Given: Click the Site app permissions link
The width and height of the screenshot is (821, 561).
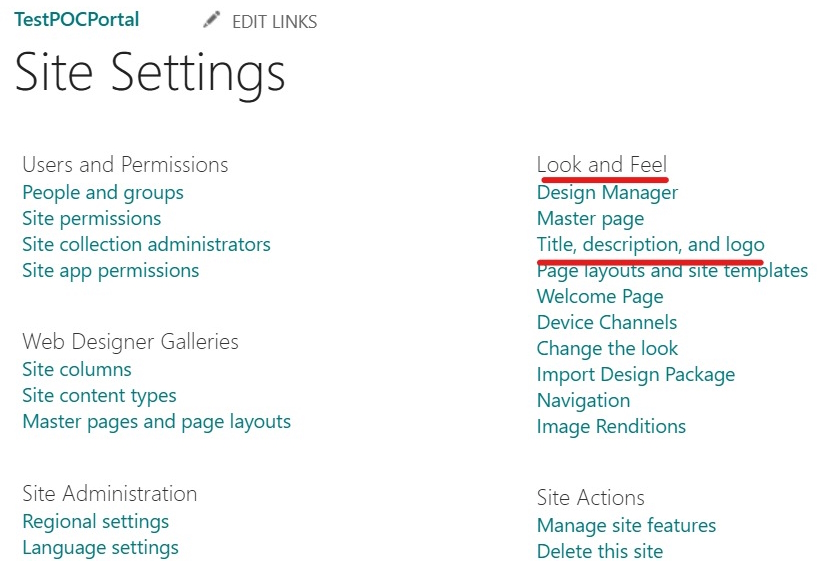Looking at the screenshot, I should pyautogui.click(x=110, y=270).
